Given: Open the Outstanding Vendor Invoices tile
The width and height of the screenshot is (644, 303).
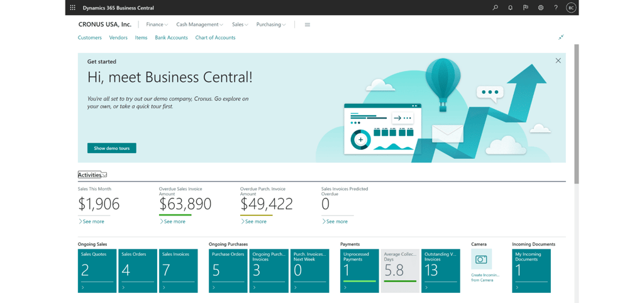Looking at the screenshot, I should pos(441,270).
